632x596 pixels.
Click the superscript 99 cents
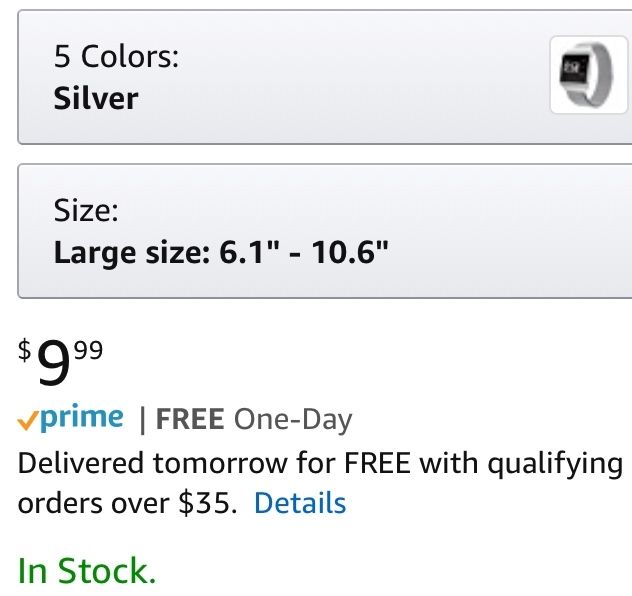pos(88,349)
